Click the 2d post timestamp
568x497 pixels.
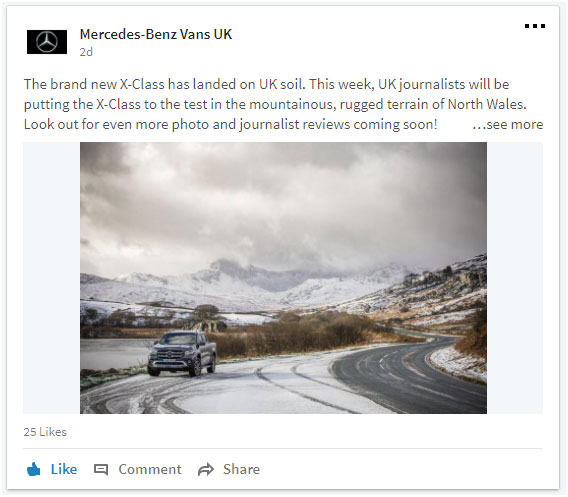(86, 52)
